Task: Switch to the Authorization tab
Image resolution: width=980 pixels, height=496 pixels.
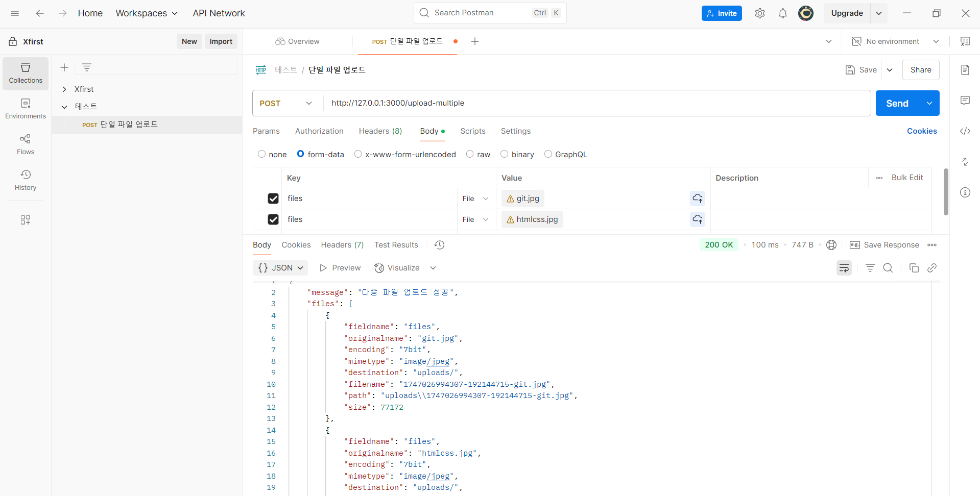Action: (319, 131)
